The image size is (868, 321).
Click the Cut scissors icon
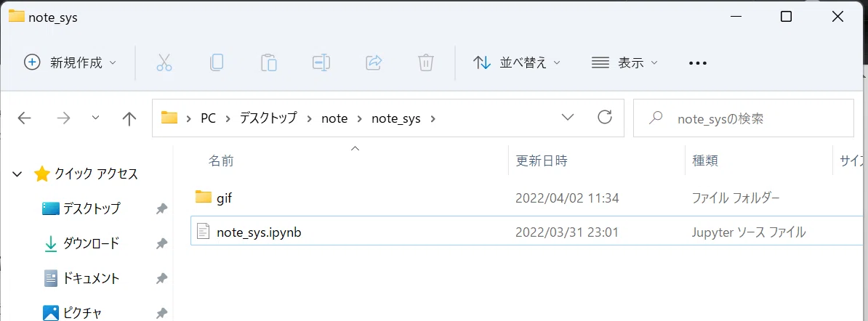click(164, 62)
